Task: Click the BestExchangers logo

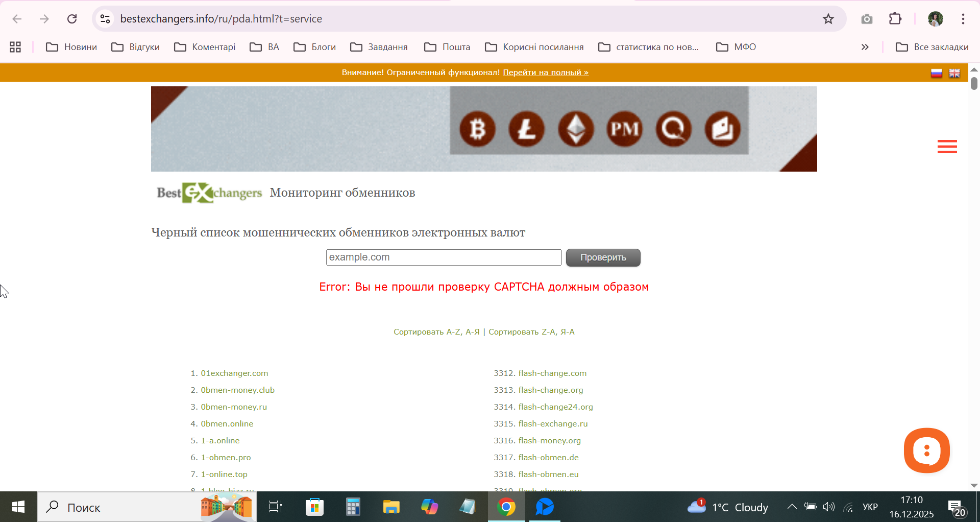Action: click(209, 193)
